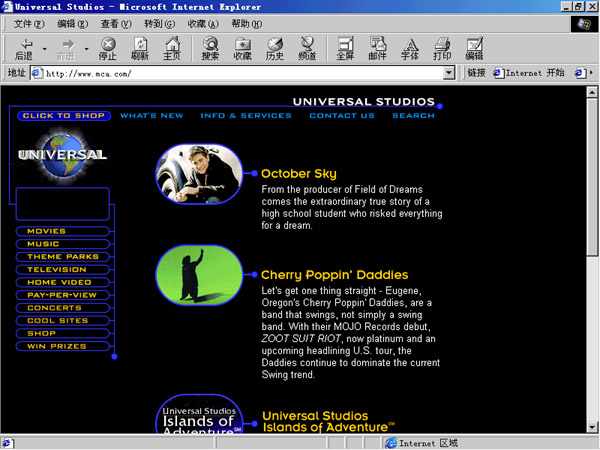Image resolution: width=600 pixels, height=450 pixels.
Task: Open the 文件(F) menu
Action: coord(29,24)
